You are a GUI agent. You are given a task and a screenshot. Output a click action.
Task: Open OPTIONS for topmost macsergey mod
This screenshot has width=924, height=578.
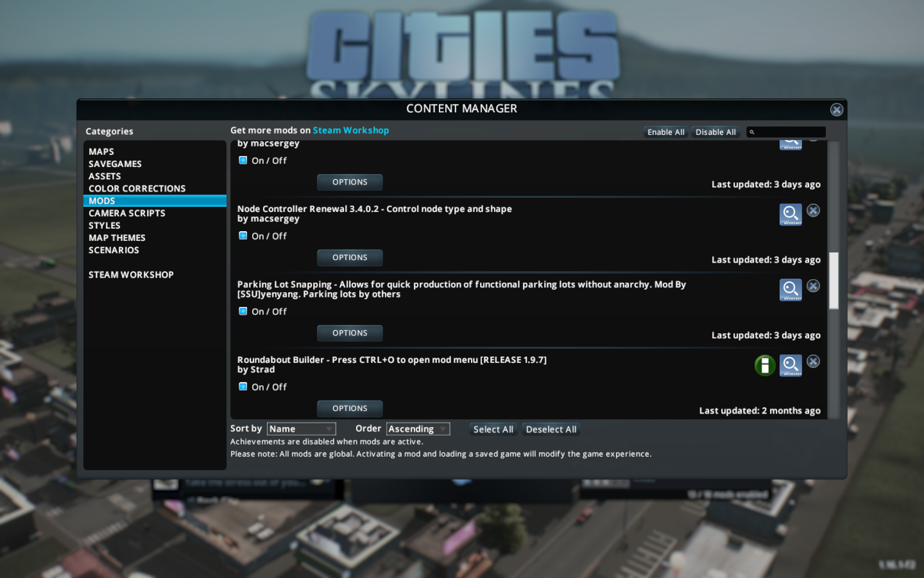point(350,182)
